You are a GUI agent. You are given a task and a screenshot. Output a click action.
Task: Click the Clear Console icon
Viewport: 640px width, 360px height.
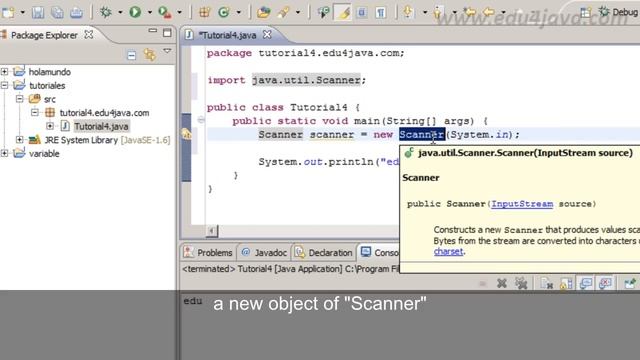pyautogui.click(x=546, y=283)
